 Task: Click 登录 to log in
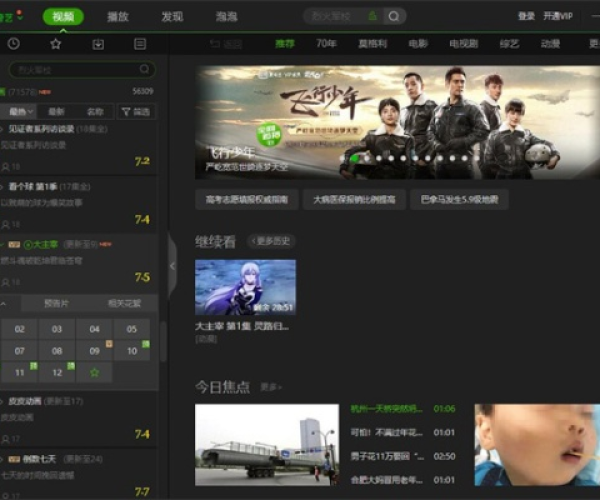tap(526, 16)
